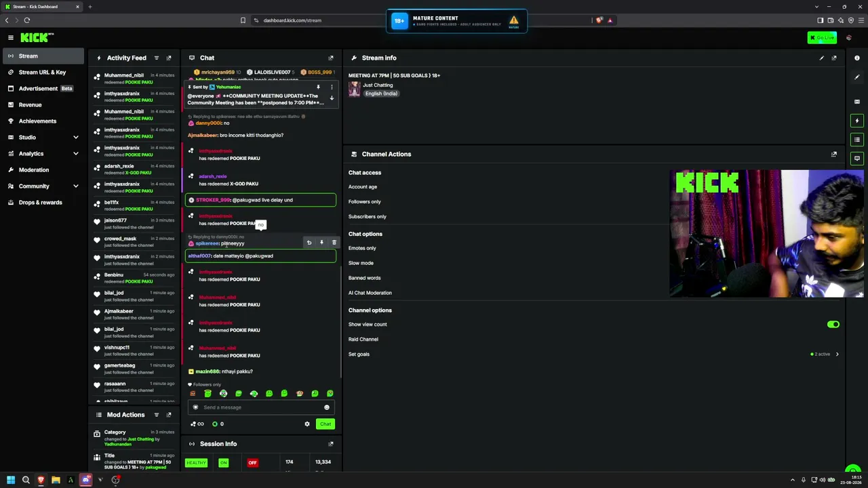
Task: Open options for the pinned message
Action: tap(332, 87)
